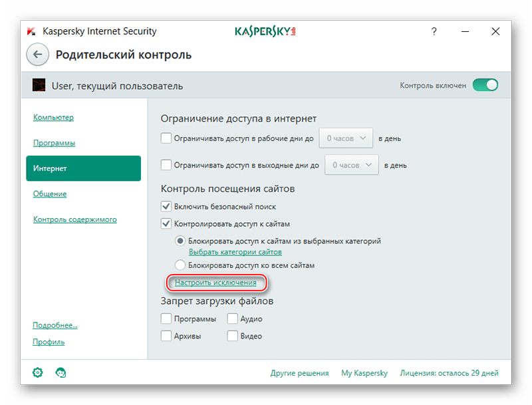Click the 'Контроль включен' status label
532x405 pixels.
433,86
